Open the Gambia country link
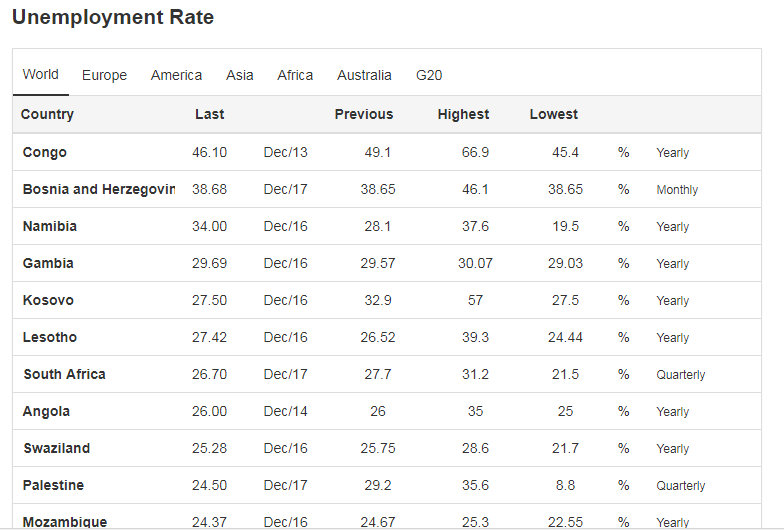The image size is (784, 530). click(x=48, y=264)
